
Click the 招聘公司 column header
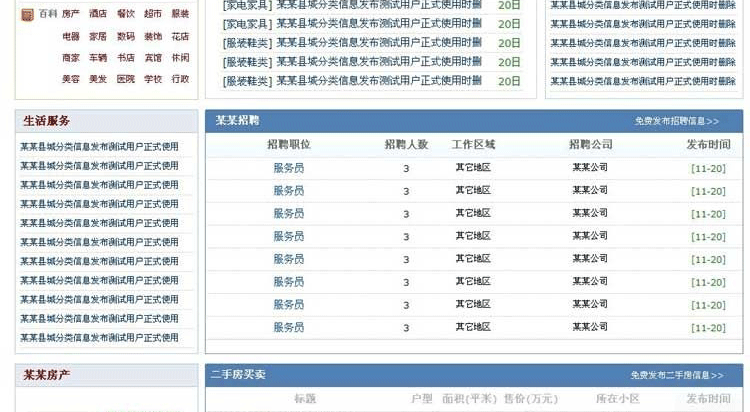pos(591,145)
